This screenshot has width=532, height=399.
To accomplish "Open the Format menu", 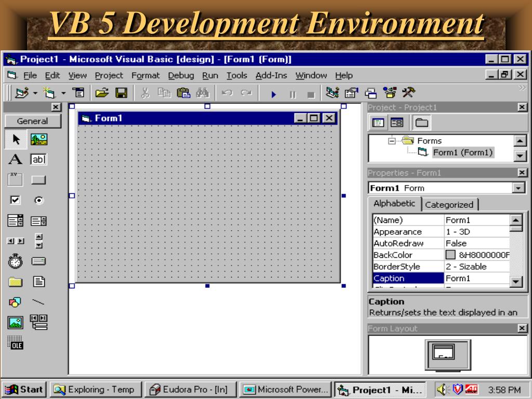I will click(x=145, y=75).
